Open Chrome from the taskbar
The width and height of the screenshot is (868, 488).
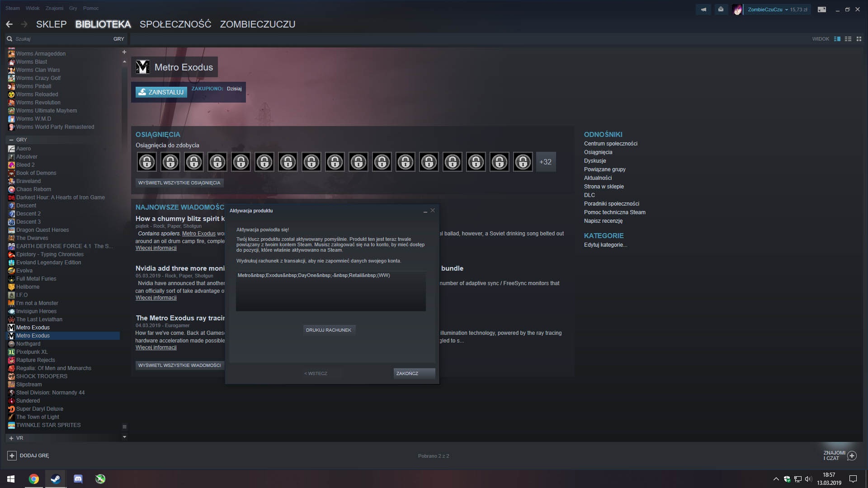(34, 479)
